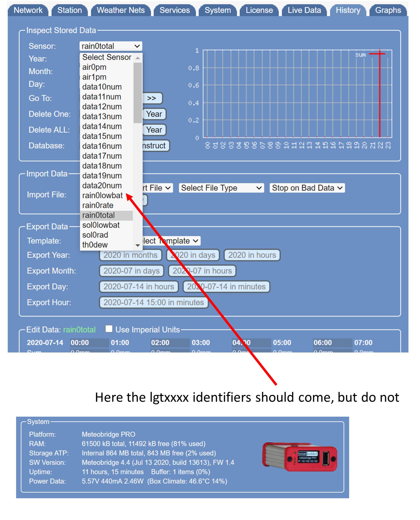Export 2020 in hours
420x520 pixels.
click(x=252, y=255)
